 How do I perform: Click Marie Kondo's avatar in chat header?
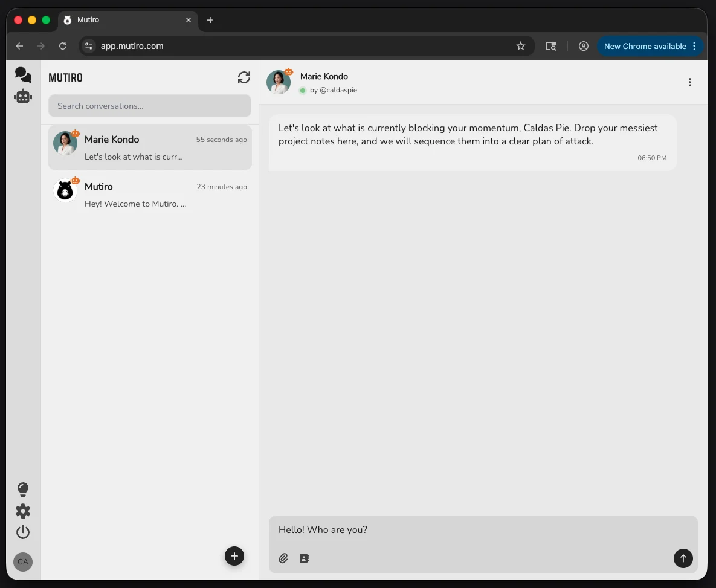(x=279, y=82)
